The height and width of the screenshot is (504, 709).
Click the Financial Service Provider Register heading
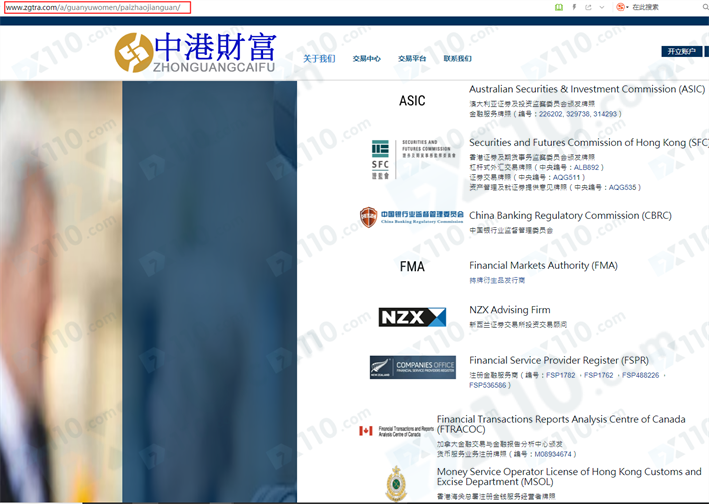pos(559,360)
